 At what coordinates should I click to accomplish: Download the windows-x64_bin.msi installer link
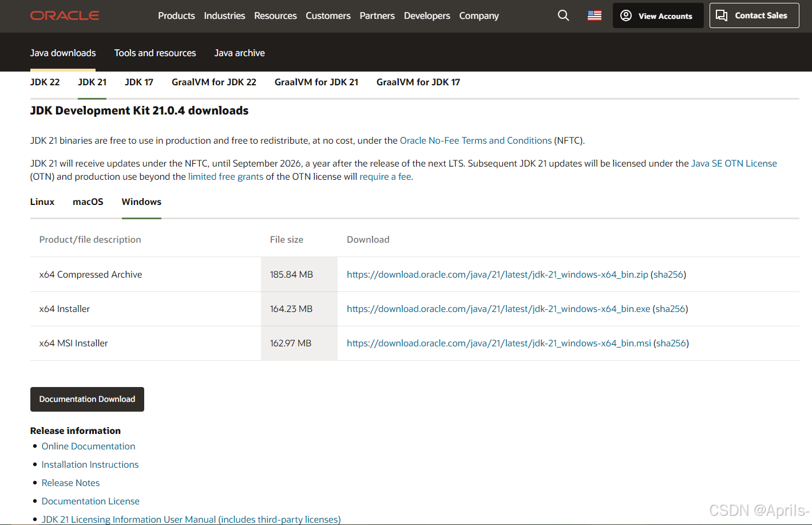click(499, 343)
